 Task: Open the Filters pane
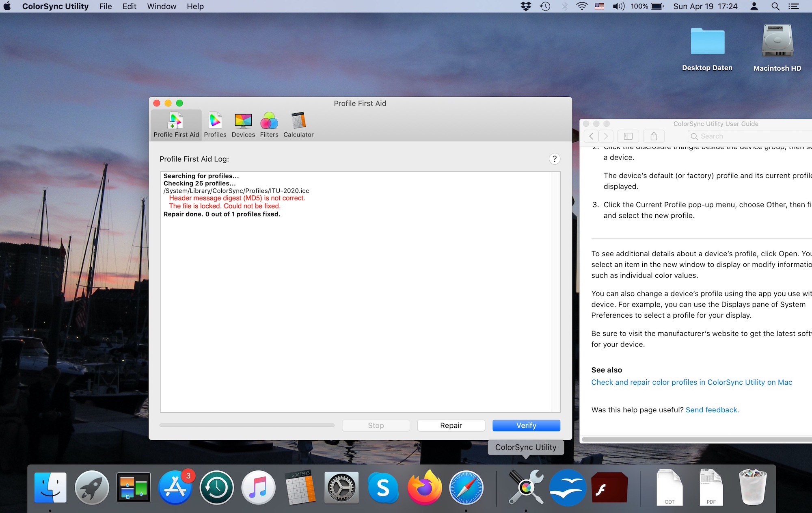coord(269,125)
